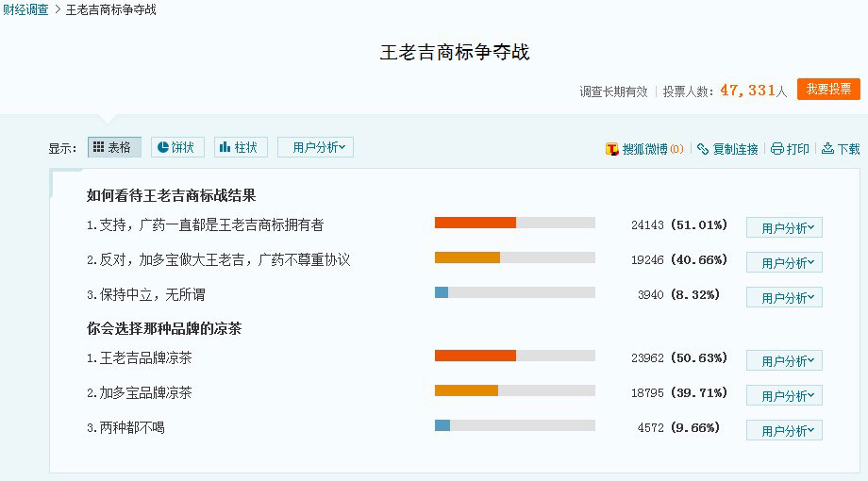Switch to the 柱状 bar chart view

[241, 147]
